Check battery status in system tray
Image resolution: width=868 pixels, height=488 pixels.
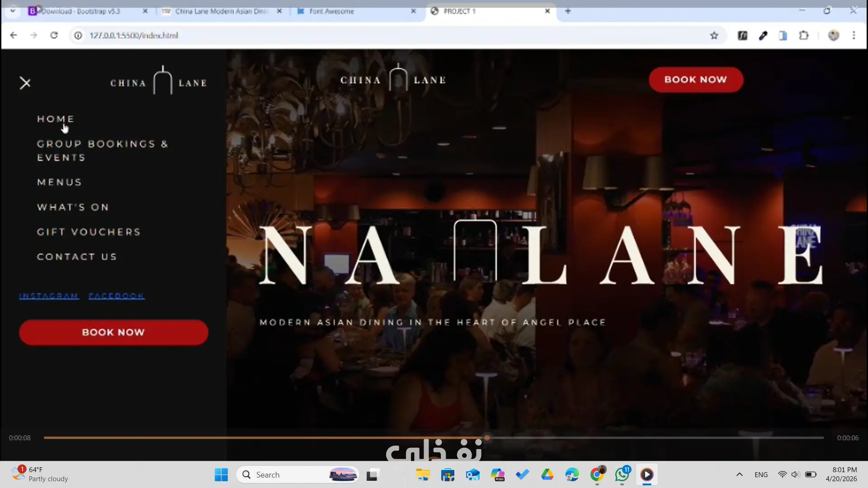coord(811,475)
